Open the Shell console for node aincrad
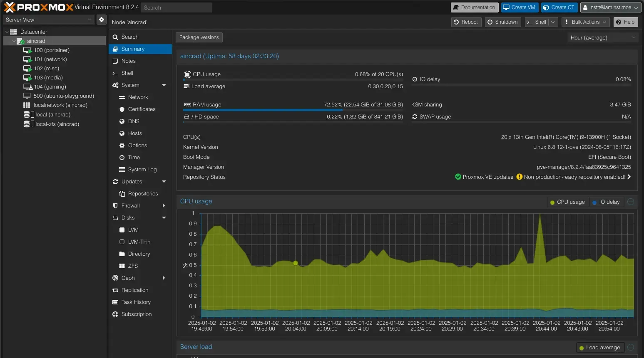The image size is (644, 358). [x=127, y=73]
